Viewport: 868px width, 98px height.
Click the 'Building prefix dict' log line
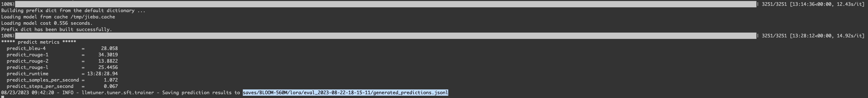point(73,10)
